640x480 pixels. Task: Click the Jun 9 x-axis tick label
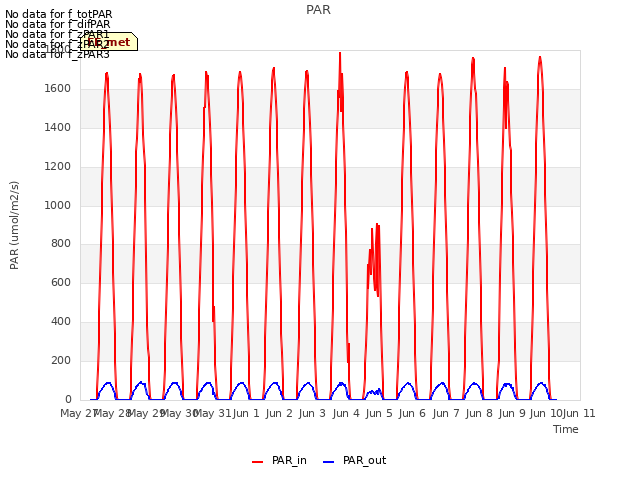(x=512, y=413)
